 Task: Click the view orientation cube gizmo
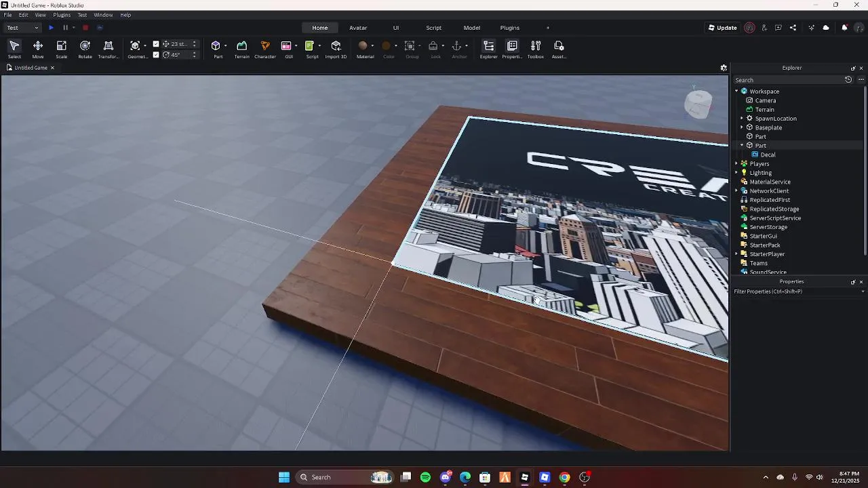point(698,104)
